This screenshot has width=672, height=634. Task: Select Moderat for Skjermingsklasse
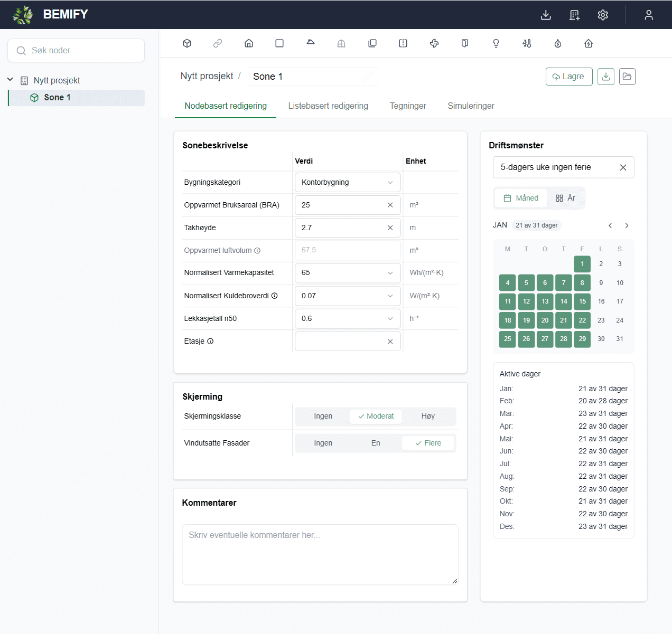[x=376, y=416]
